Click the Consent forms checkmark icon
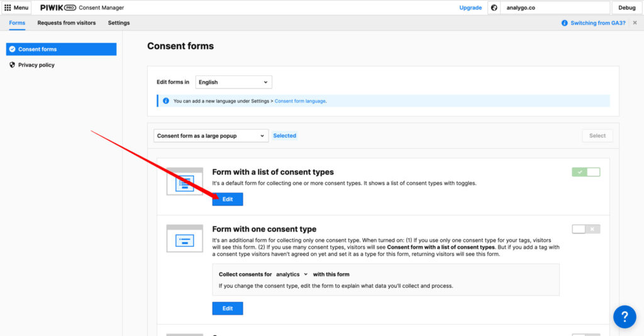Image resolution: width=644 pixels, height=336 pixels. click(13, 49)
